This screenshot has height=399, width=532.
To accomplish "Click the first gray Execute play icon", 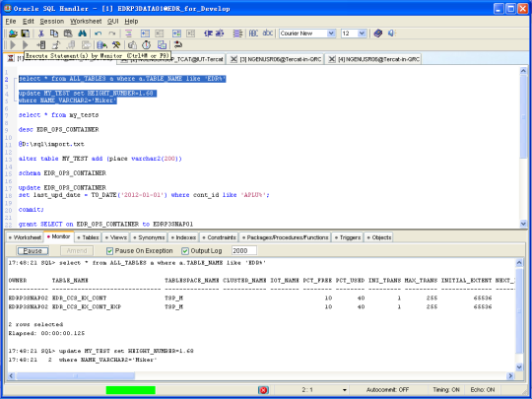I will [13, 44].
